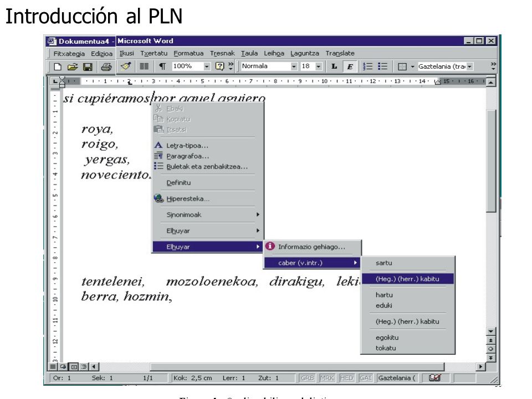Click the spelling status book icon

pos(434,377)
